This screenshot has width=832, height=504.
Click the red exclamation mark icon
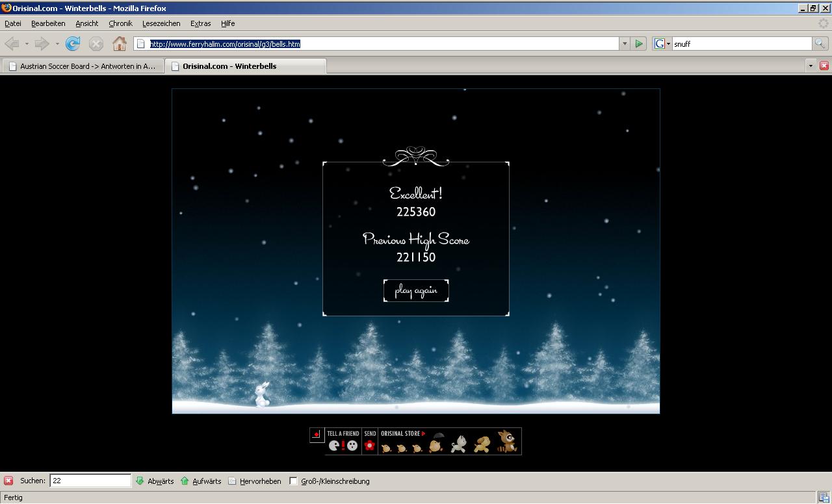pos(343,446)
